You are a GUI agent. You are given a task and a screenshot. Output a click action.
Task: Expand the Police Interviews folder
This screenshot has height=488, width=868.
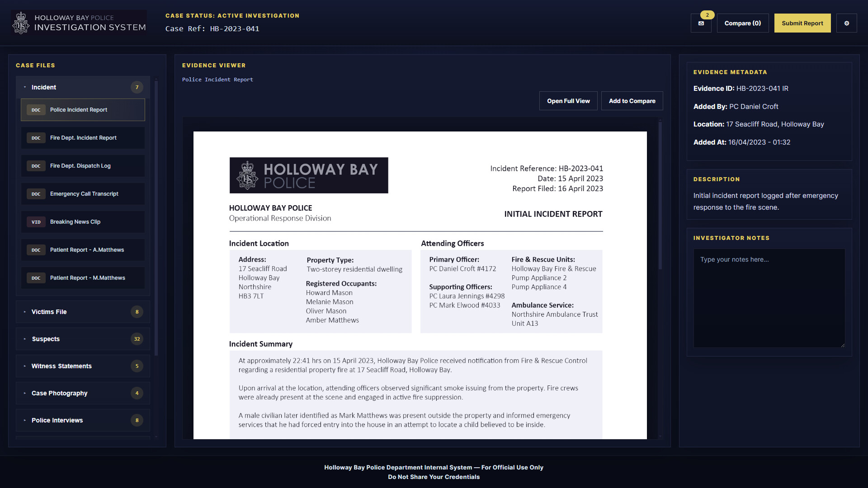click(x=57, y=420)
